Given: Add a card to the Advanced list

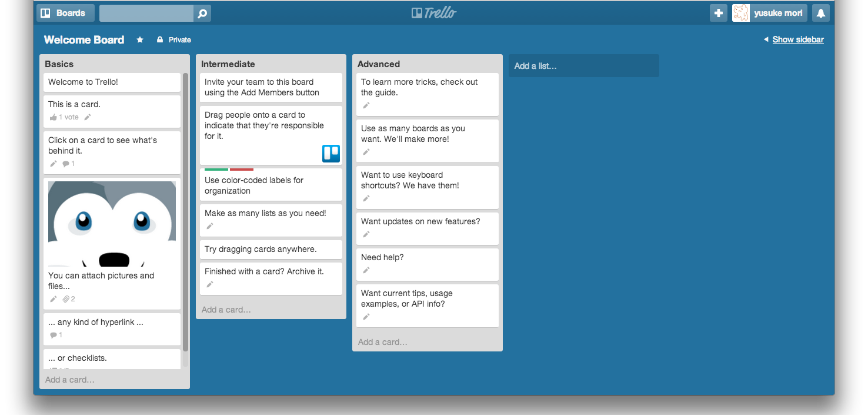Looking at the screenshot, I should pyautogui.click(x=383, y=342).
